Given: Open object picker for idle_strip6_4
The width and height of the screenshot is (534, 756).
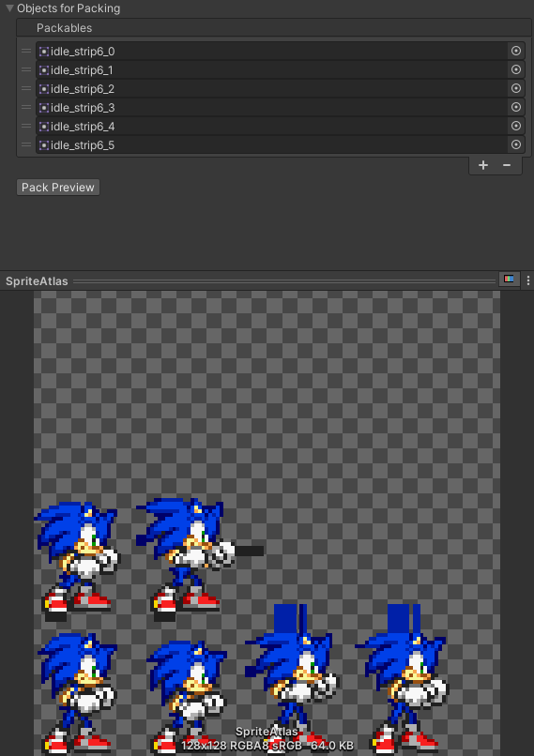Looking at the screenshot, I should point(515,126).
